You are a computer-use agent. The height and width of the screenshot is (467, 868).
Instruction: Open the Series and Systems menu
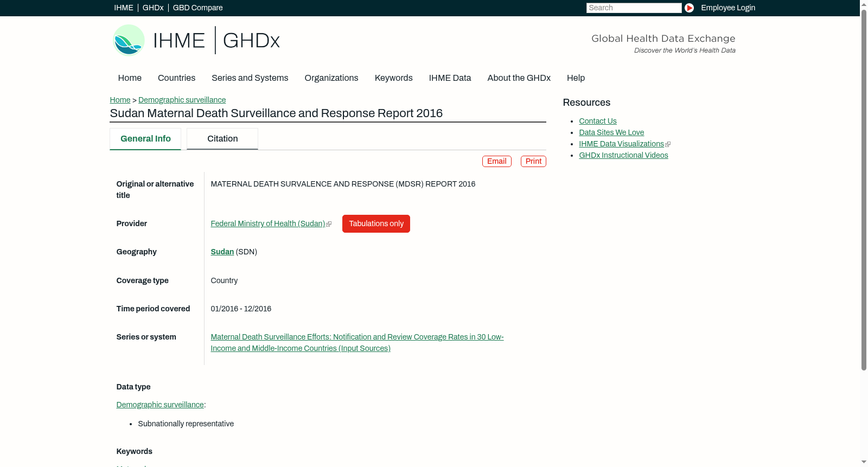coord(250,78)
